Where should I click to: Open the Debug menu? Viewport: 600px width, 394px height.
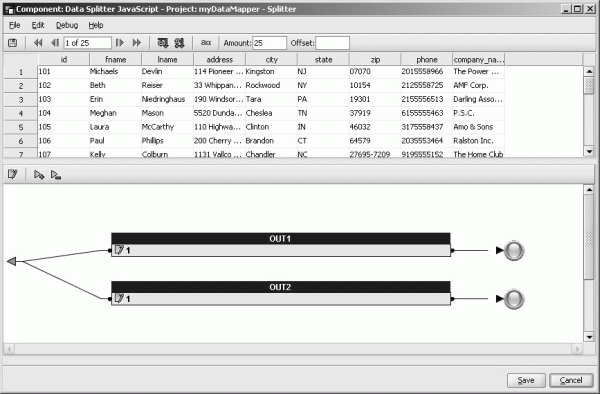click(67, 25)
